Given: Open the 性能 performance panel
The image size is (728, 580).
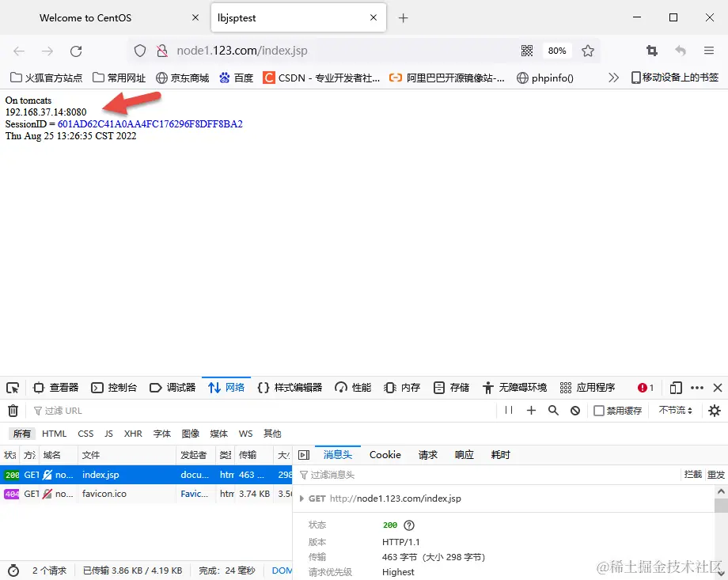Looking at the screenshot, I should click(x=353, y=388).
